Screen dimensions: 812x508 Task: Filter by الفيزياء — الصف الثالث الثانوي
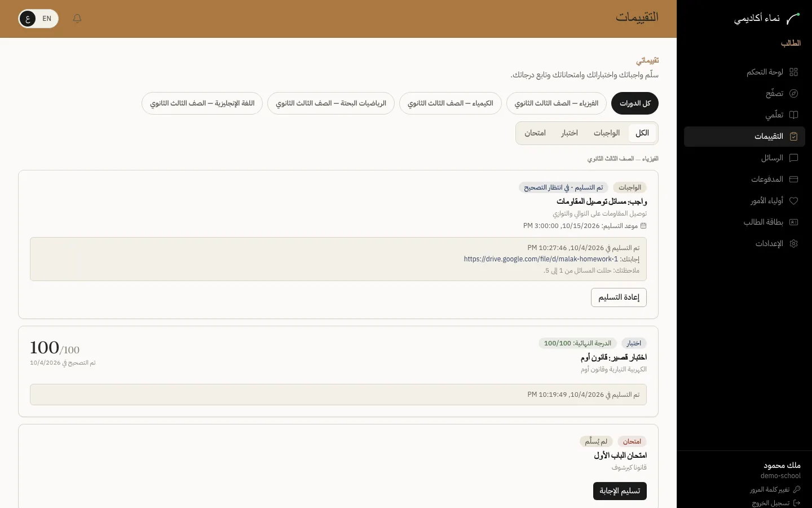tap(557, 103)
